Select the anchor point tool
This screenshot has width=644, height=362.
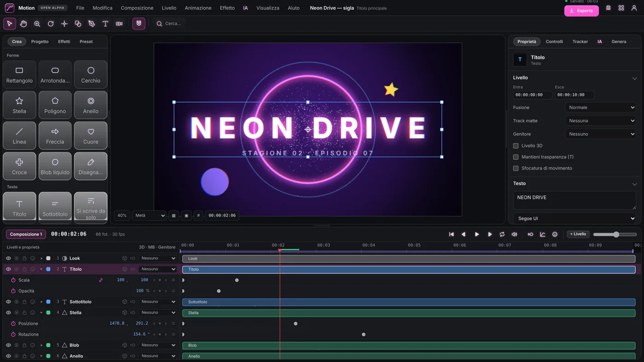click(64, 23)
